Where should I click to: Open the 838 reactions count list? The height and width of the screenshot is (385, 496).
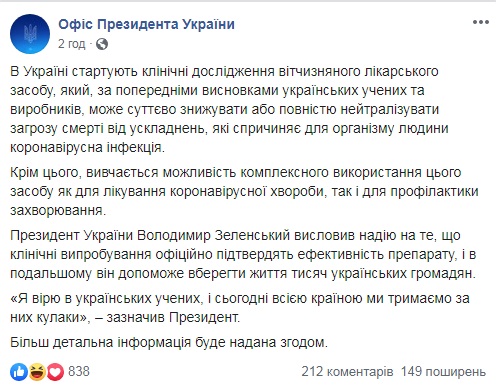79,371
